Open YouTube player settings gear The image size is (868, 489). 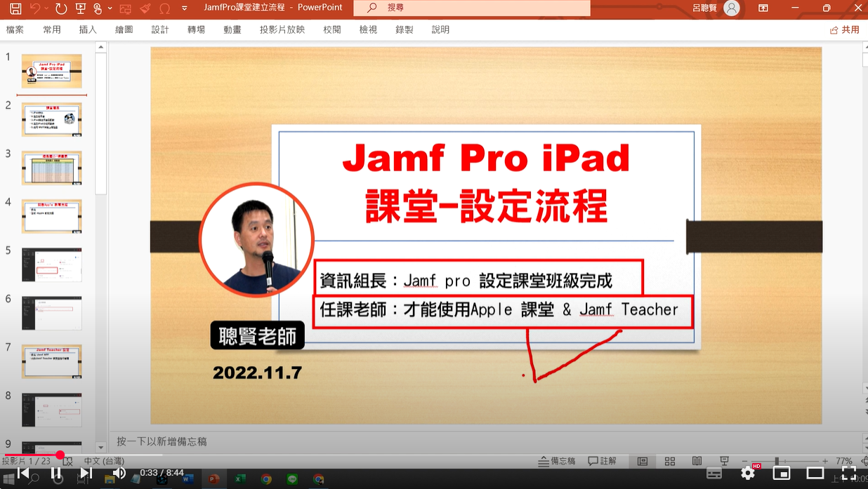point(748,473)
